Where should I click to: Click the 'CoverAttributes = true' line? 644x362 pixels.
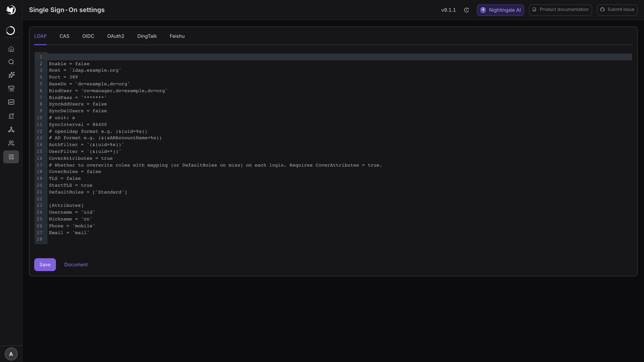81,158
